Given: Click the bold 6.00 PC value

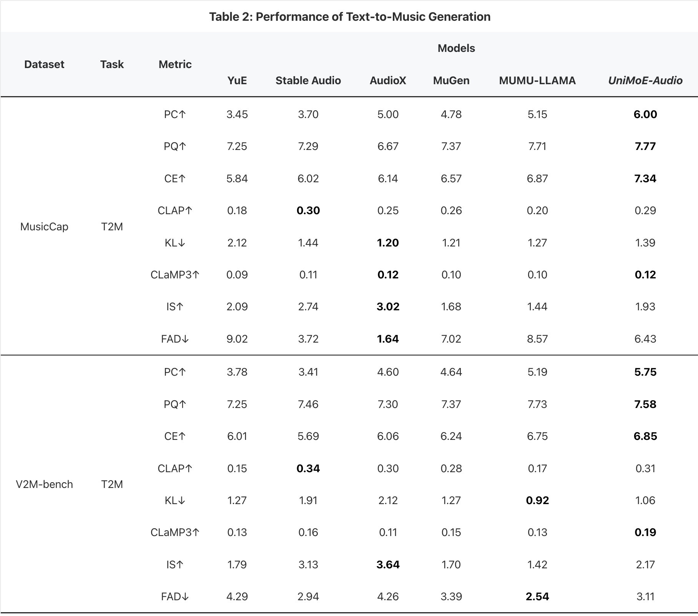Looking at the screenshot, I should tap(645, 114).
